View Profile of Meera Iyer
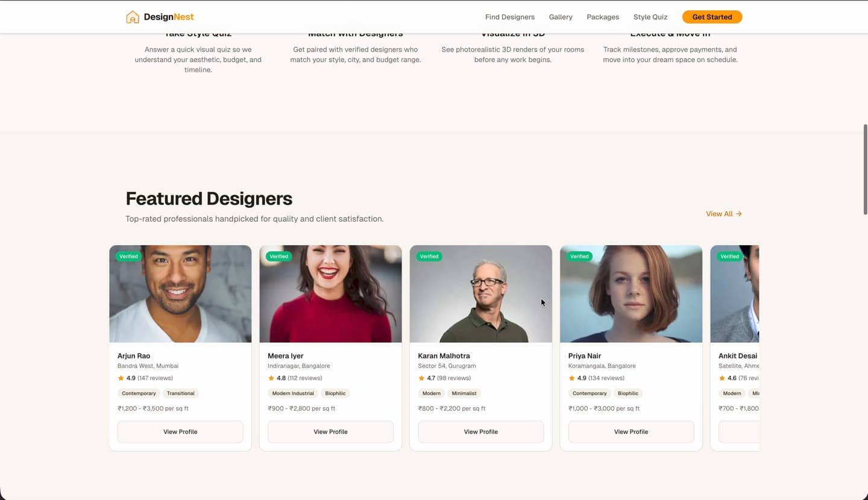This screenshot has width=868, height=500. (330, 432)
